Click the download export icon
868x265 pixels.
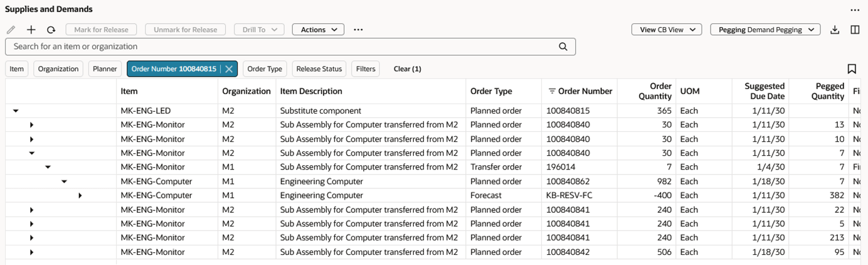[835, 30]
